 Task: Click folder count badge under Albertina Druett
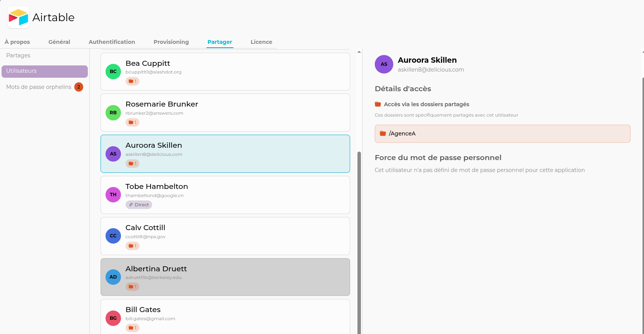tap(132, 287)
